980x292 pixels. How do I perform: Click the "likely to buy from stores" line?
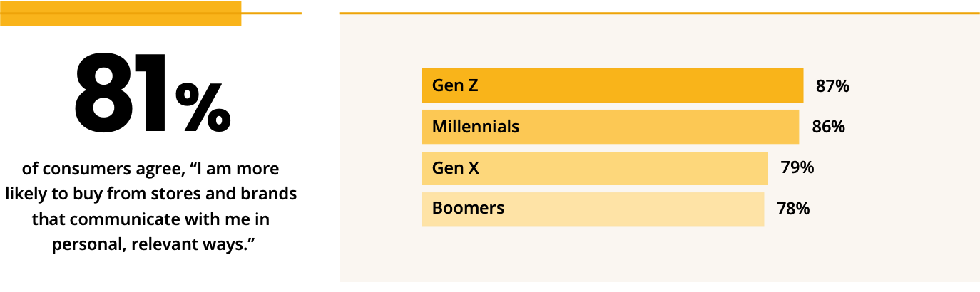click(x=150, y=194)
